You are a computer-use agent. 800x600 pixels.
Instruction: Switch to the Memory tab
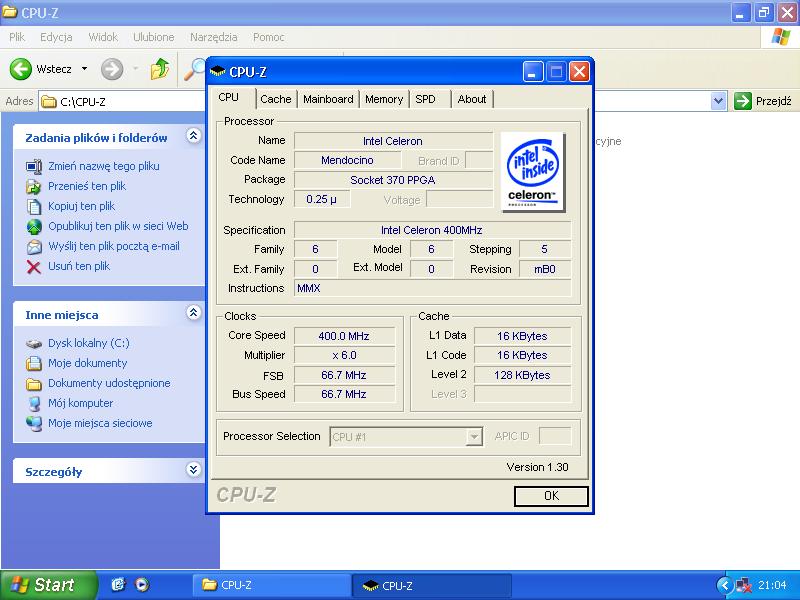tap(384, 99)
